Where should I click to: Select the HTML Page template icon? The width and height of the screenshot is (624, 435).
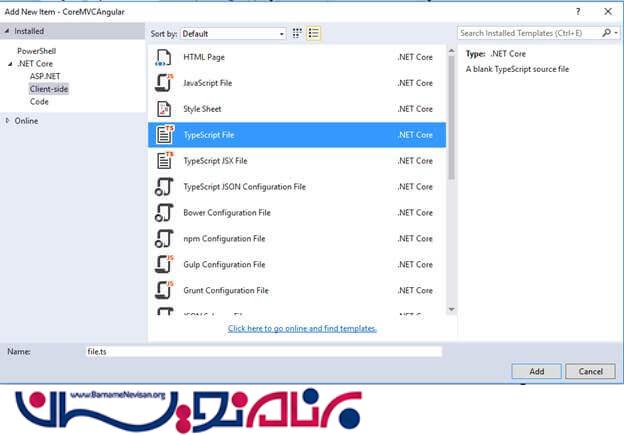[x=164, y=57]
